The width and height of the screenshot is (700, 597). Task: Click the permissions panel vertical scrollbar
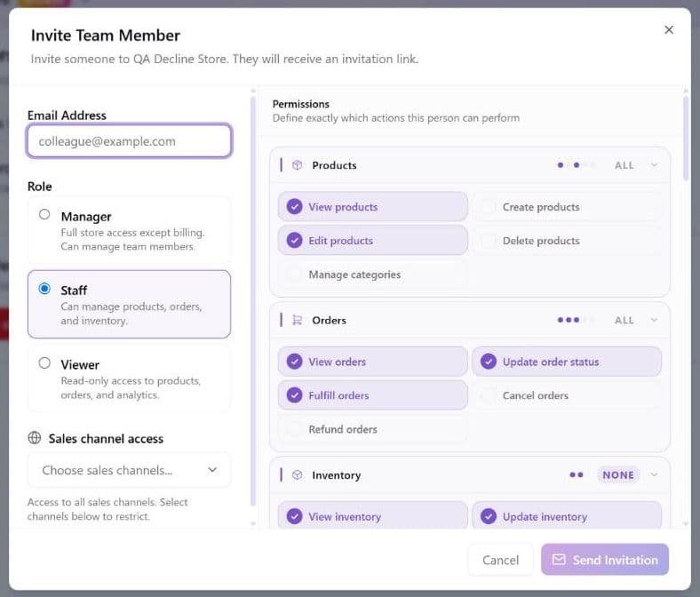pos(686,139)
